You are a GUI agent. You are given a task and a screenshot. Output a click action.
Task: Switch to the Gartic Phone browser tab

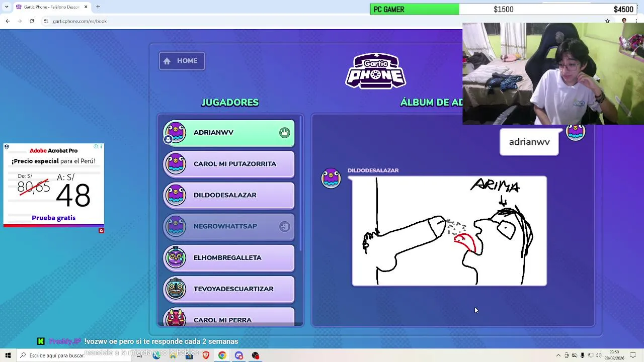click(51, 7)
